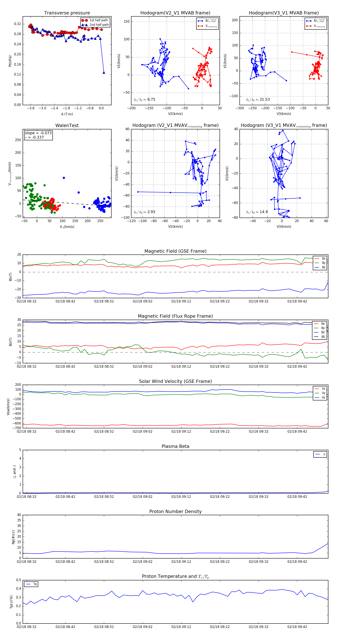The width and height of the screenshot is (351, 644).
Task: Click "Proton Temperature and Te/Tp" title
Action: tap(175, 576)
